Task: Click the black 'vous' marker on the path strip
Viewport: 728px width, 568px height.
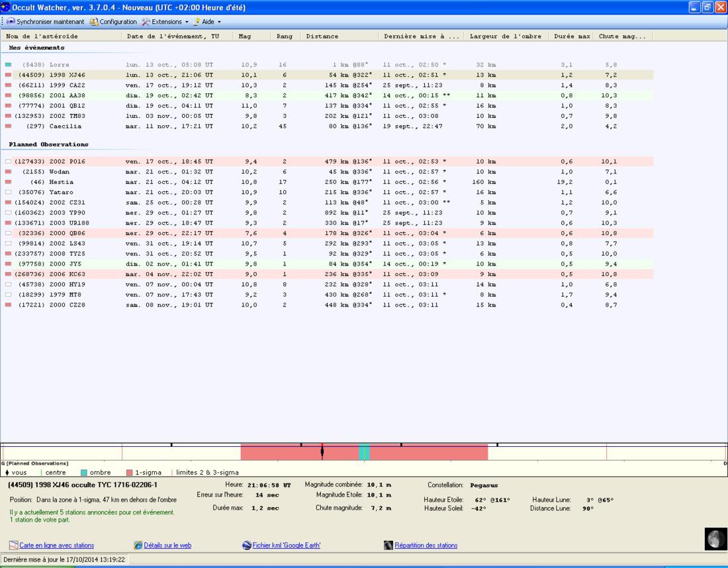Action: [x=322, y=451]
